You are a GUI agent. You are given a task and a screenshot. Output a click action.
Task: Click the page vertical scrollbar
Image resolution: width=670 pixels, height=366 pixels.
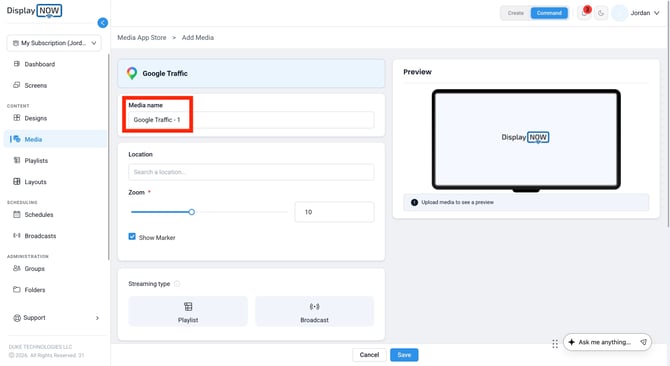click(x=667, y=115)
